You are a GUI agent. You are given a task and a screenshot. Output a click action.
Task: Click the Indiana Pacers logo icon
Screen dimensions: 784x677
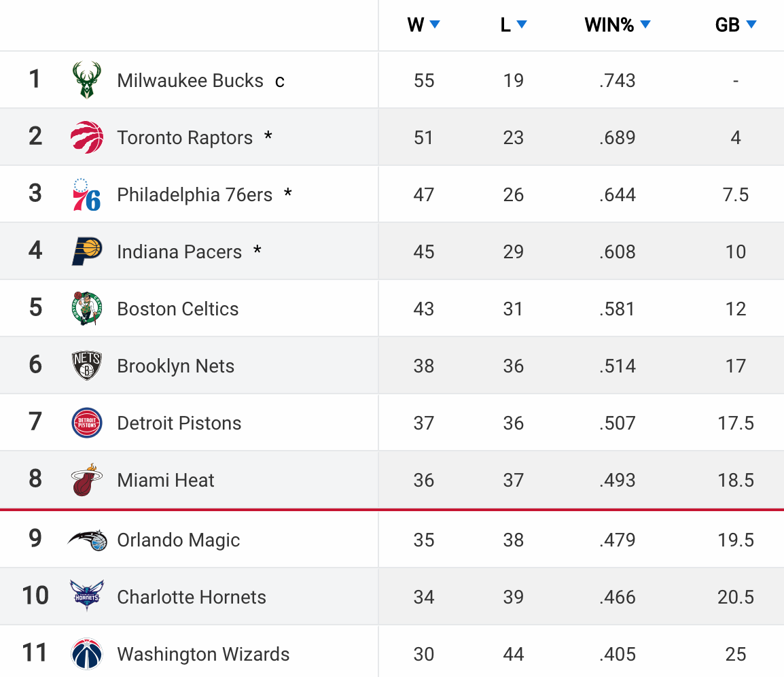coord(87,251)
